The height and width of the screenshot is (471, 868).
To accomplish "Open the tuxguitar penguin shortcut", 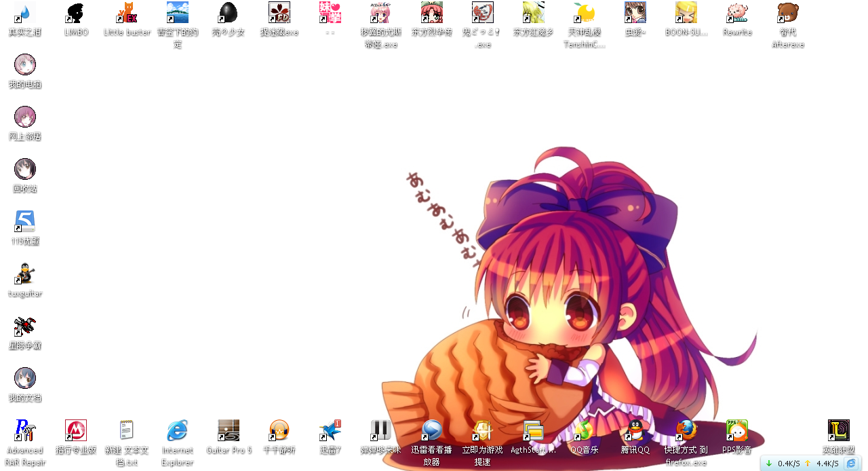I will pyautogui.click(x=25, y=274).
